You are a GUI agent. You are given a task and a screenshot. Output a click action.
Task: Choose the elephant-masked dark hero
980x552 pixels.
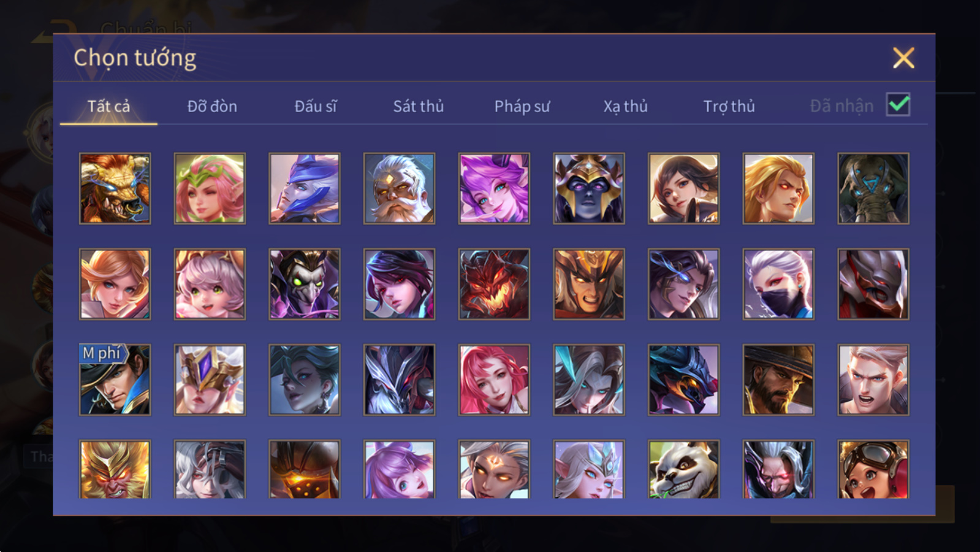pyautogui.click(x=873, y=188)
